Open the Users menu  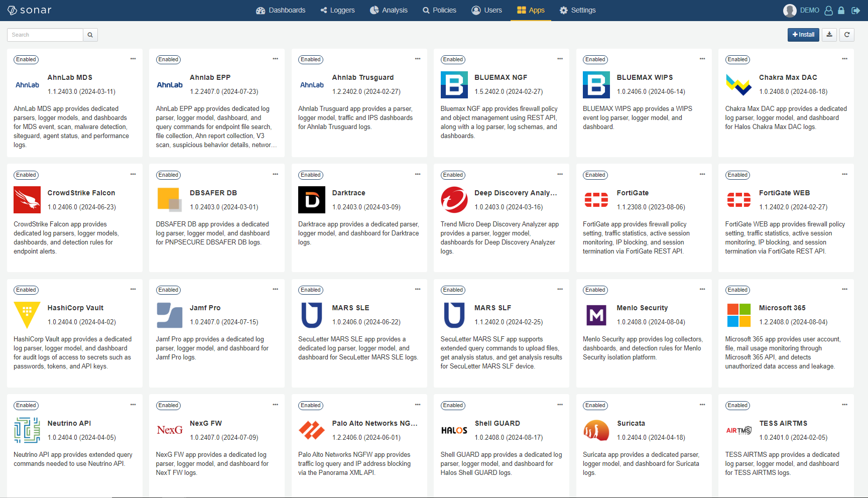click(x=486, y=10)
